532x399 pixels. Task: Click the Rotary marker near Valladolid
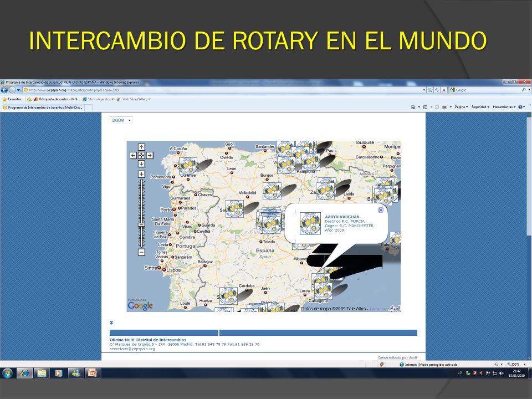tap(272, 191)
